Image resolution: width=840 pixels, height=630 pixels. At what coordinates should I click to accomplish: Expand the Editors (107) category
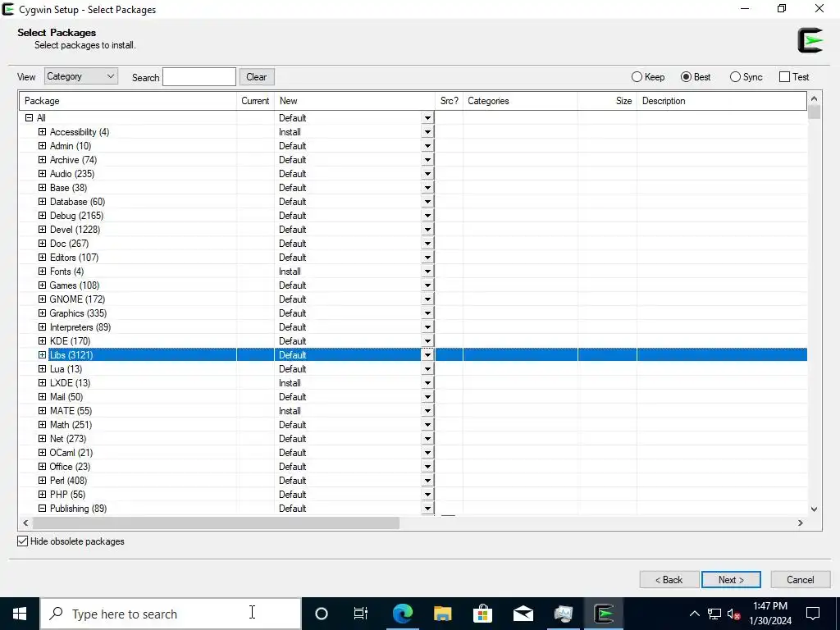click(42, 257)
